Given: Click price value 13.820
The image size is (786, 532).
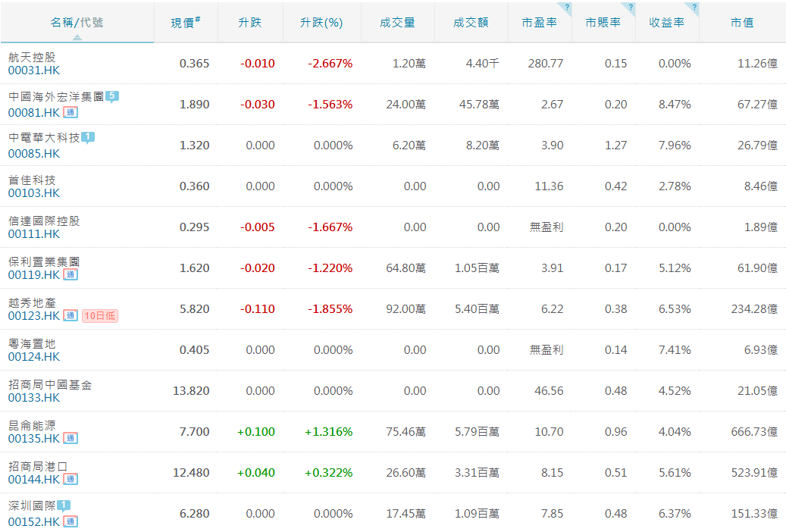Looking at the screenshot, I should point(191,391).
